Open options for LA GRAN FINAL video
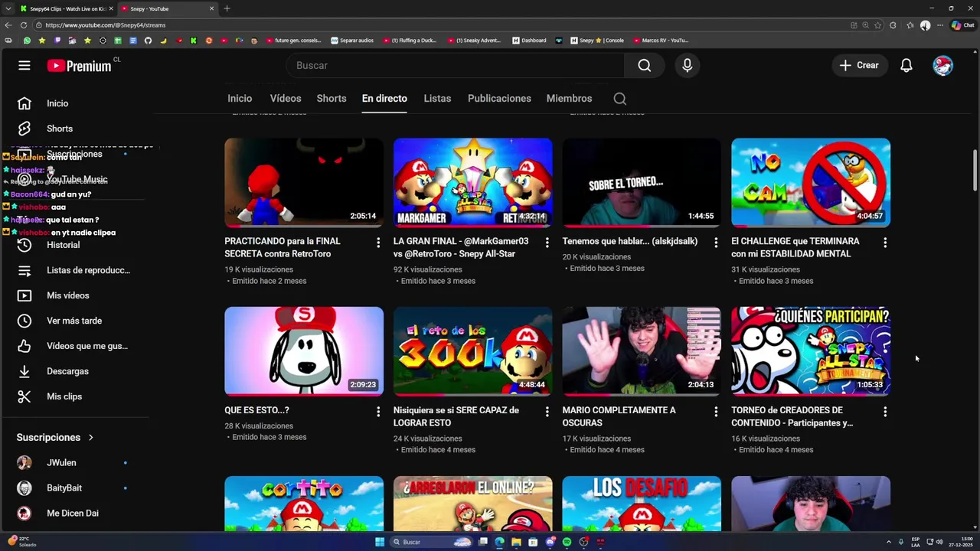The image size is (980, 551). 547,243
